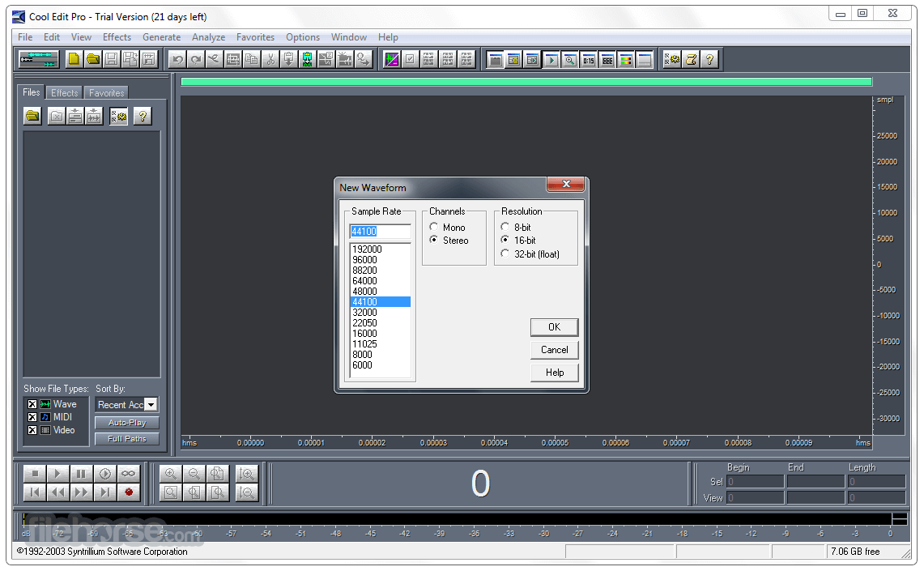Go to beginning with skip-back button
This screenshot has width=924, height=571.
[35, 492]
